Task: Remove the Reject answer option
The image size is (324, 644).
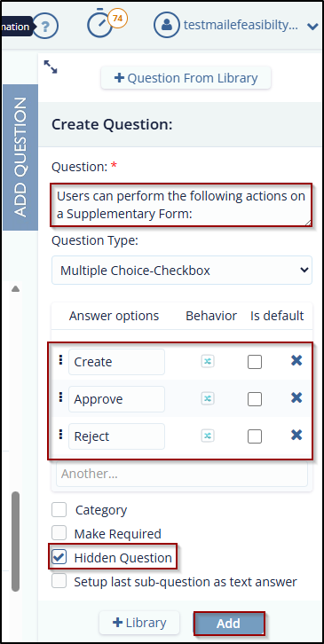Action: (296, 435)
